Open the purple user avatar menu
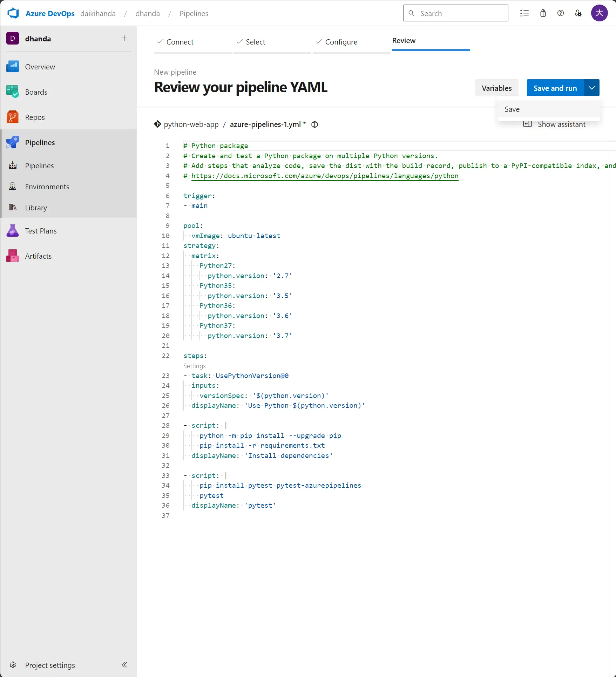 [599, 13]
